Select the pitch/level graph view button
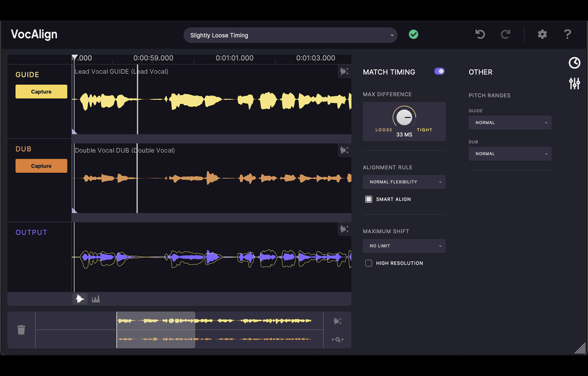 [96, 299]
